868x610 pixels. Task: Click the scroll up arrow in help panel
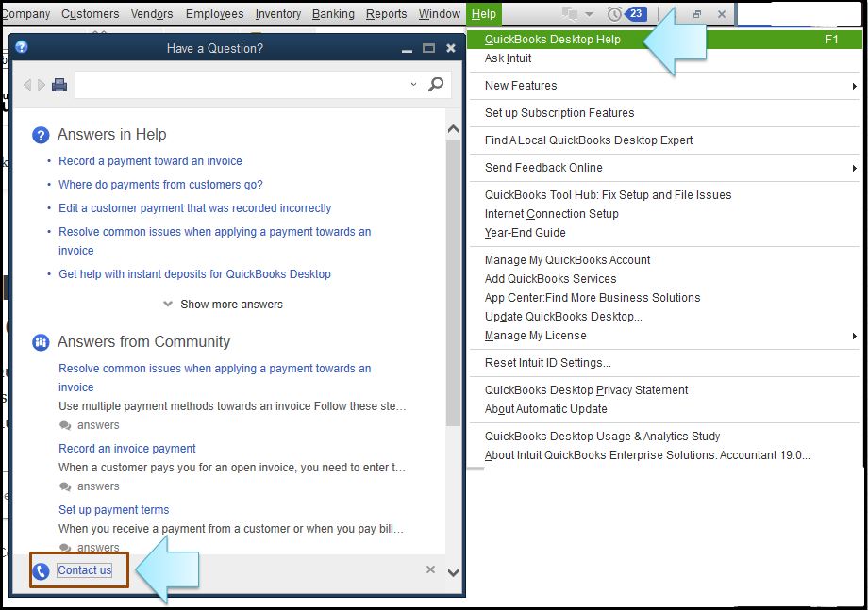[x=453, y=129]
